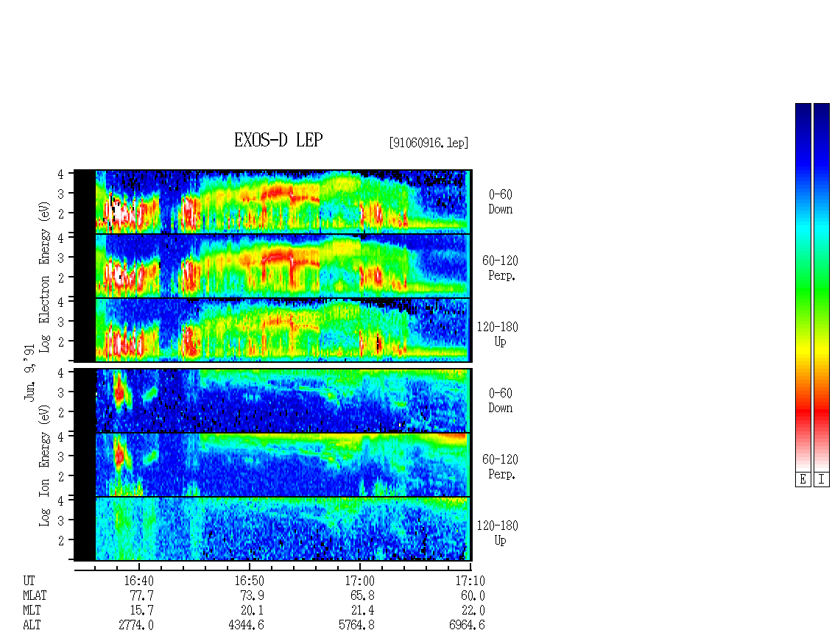Image resolution: width=832 pixels, height=644 pixels.
Task: Select the electron 0-60 Down spectrogram panel
Action: 272,202
